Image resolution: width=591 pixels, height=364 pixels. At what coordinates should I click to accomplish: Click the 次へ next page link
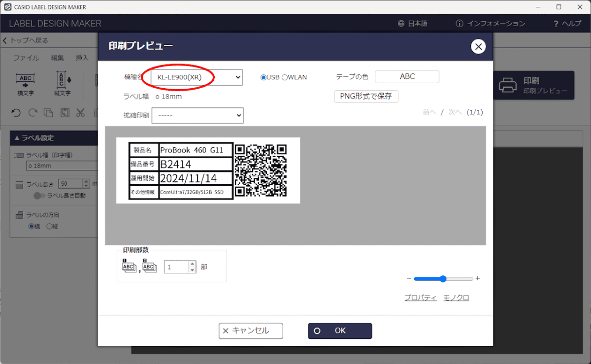(x=455, y=112)
